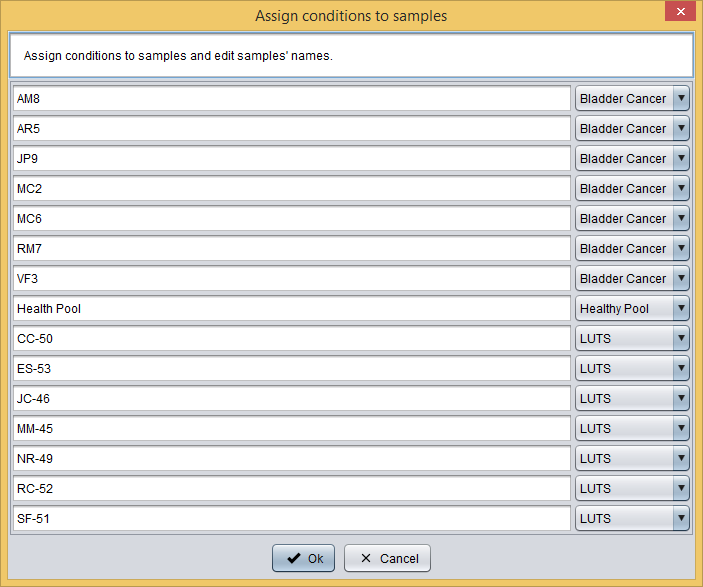Click the Ok button
The image size is (703, 587).
tap(303, 558)
